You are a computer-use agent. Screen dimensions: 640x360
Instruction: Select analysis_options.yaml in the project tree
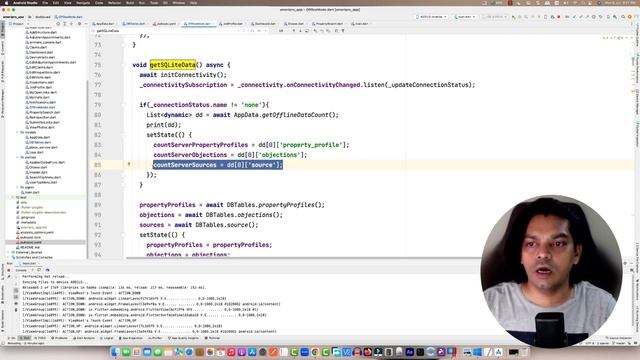click(35, 232)
